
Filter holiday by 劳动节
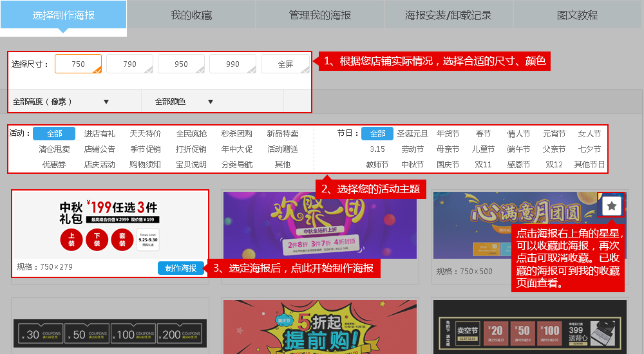pyautogui.click(x=412, y=149)
